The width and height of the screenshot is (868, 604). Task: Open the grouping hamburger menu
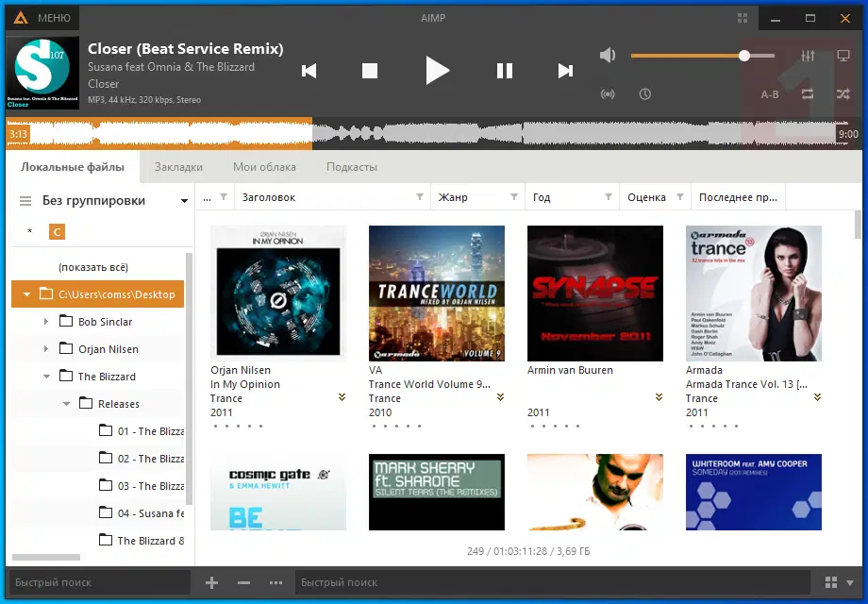pos(25,201)
